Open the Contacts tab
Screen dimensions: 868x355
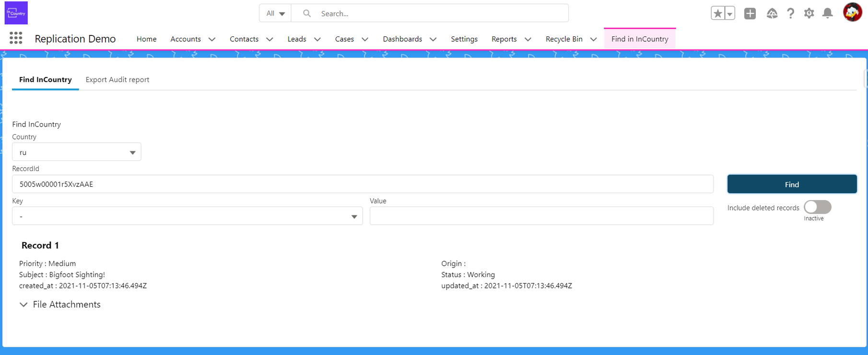(x=244, y=39)
